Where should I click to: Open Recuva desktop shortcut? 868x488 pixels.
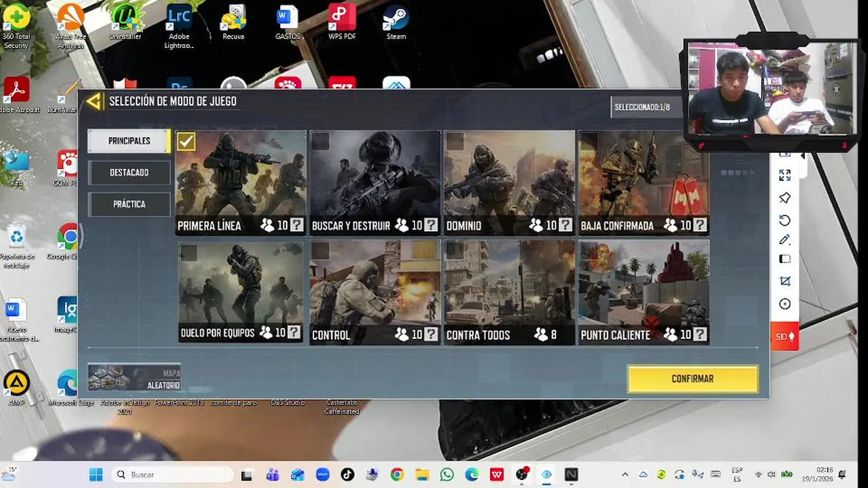tap(233, 22)
